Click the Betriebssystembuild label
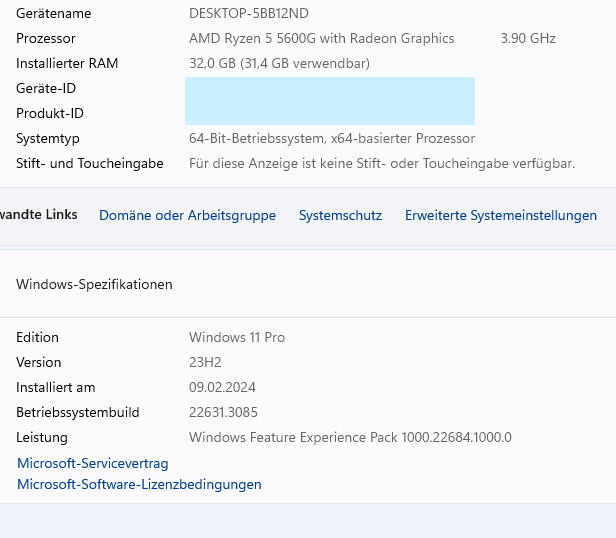The height and width of the screenshot is (538, 616). [x=78, y=413]
